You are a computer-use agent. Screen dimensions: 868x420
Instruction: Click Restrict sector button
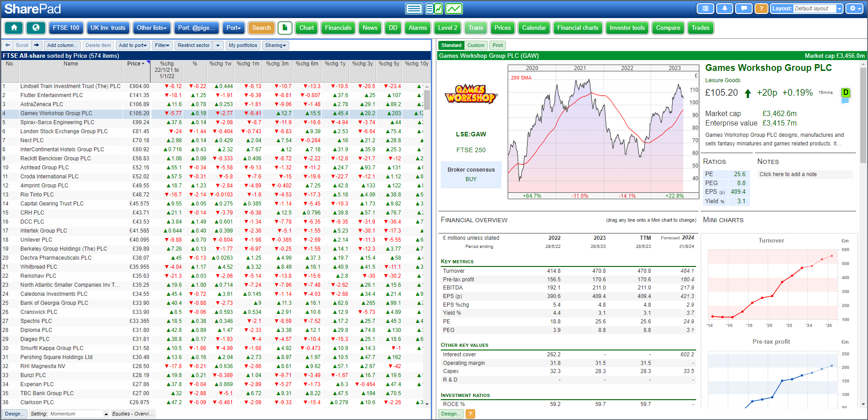click(x=193, y=45)
